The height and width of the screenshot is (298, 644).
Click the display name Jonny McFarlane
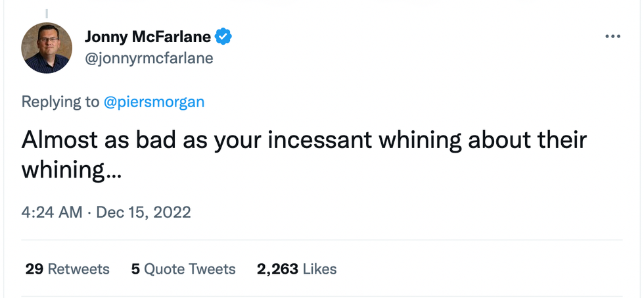[149, 37]
